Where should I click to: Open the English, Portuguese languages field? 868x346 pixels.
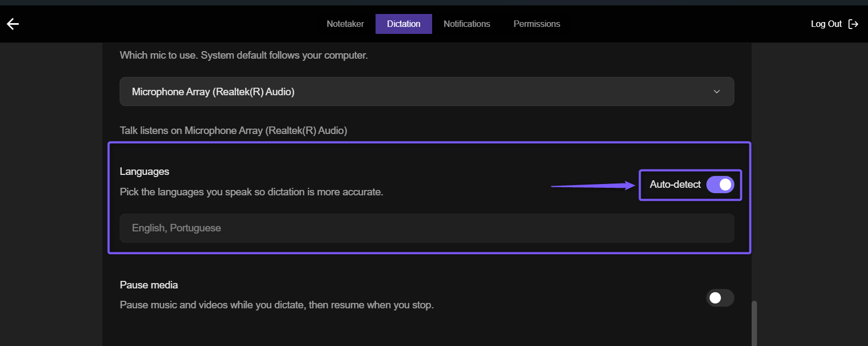[427, 228]
